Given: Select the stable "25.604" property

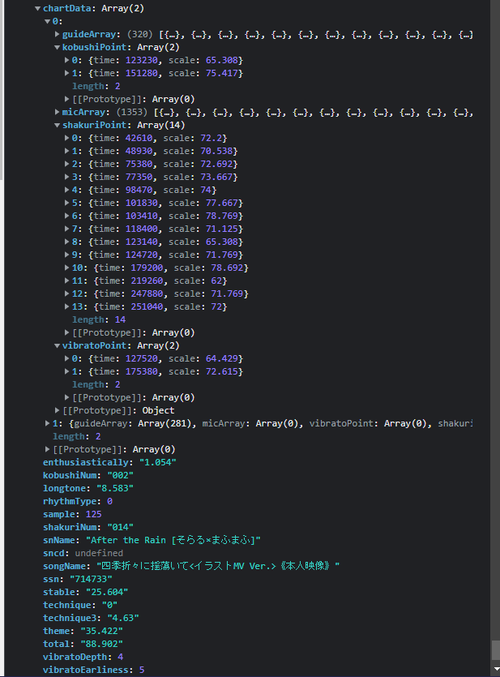Looking at the screenshot, I should [85, 592].
